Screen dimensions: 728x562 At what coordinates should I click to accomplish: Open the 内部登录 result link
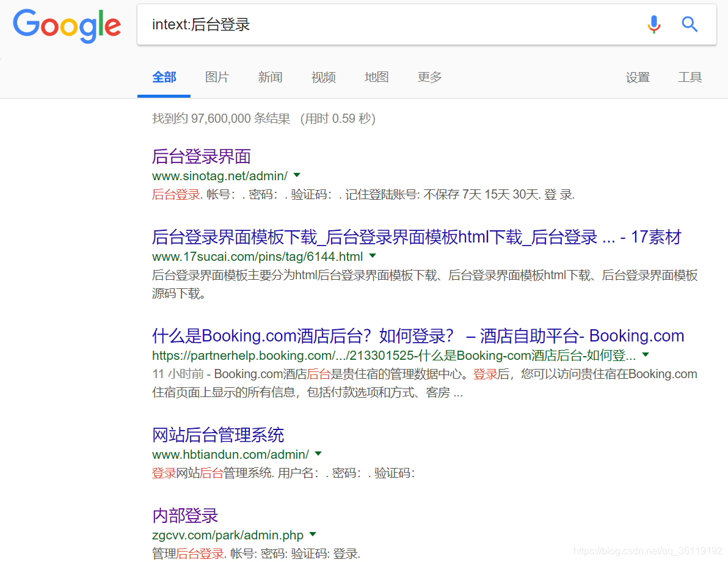coord(185,516)
